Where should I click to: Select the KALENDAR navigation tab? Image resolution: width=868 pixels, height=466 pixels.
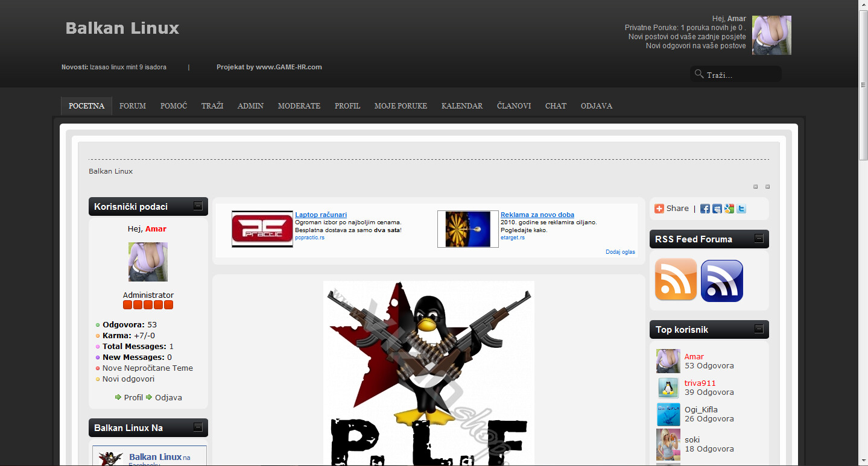tap(462, 106)
